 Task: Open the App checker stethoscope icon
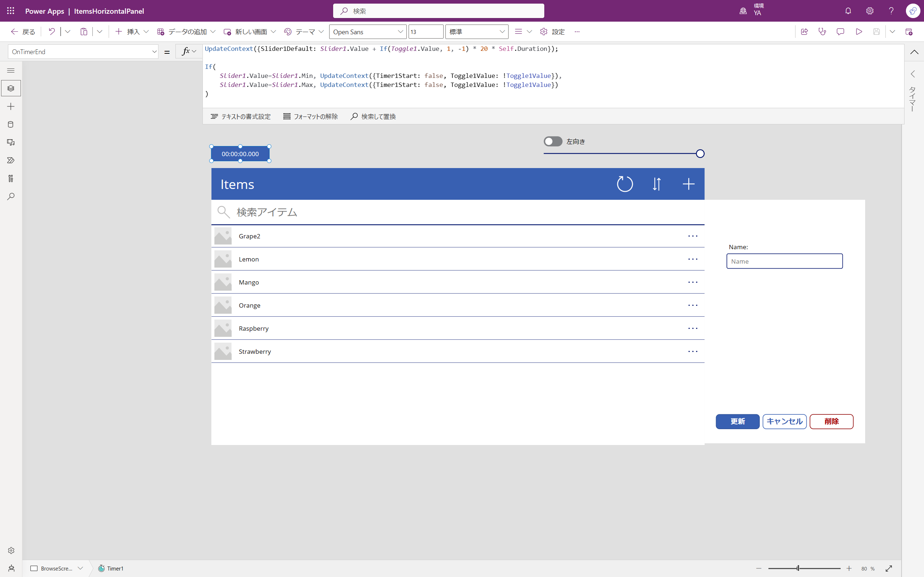822,32
